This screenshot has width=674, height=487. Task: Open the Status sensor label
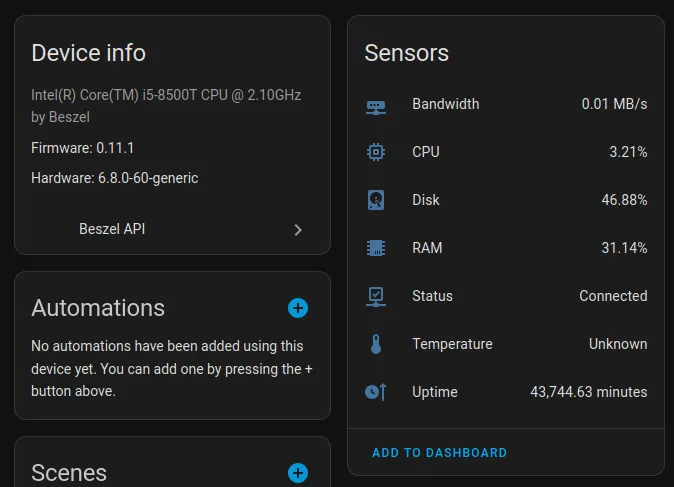click(432, 296)
